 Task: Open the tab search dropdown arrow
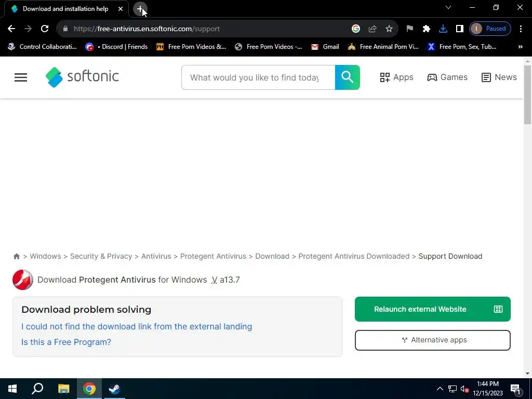point(448,7)
